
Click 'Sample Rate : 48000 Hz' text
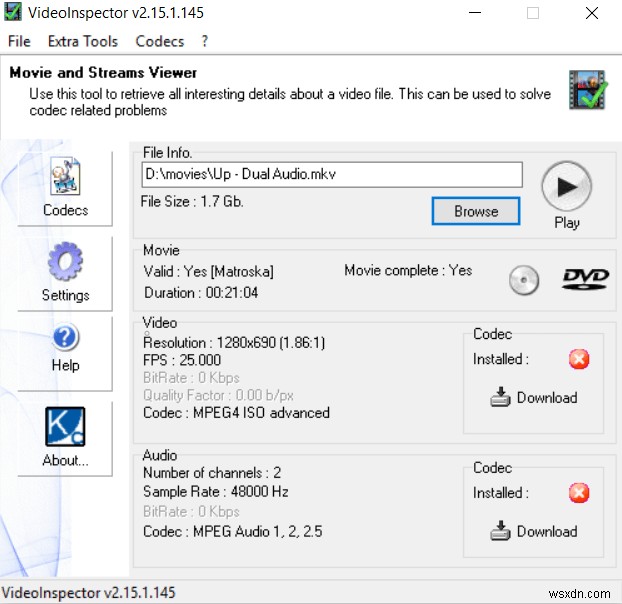pyautogui.click(x=216, y=491)
